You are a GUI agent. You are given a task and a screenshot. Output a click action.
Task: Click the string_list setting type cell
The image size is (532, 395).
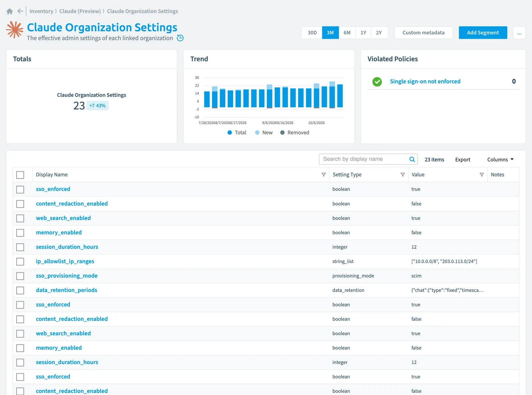(x=343, y=261)
